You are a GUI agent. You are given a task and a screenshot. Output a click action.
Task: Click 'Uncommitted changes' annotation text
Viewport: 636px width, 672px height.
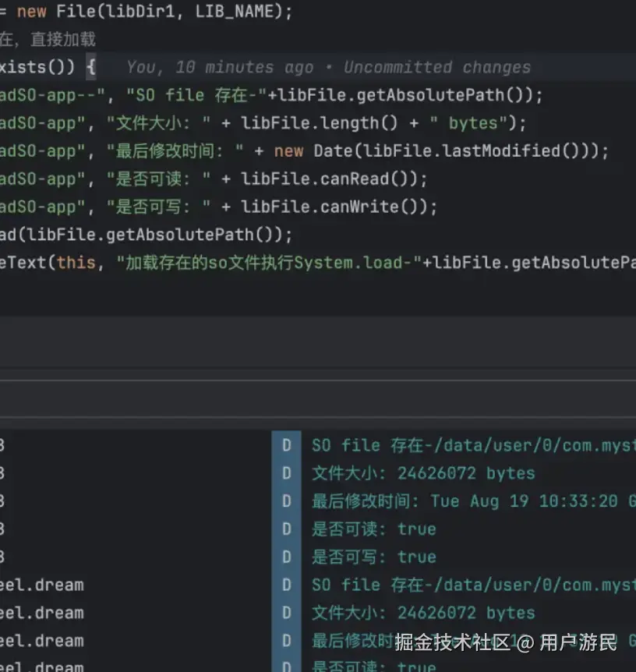point(437,67)
